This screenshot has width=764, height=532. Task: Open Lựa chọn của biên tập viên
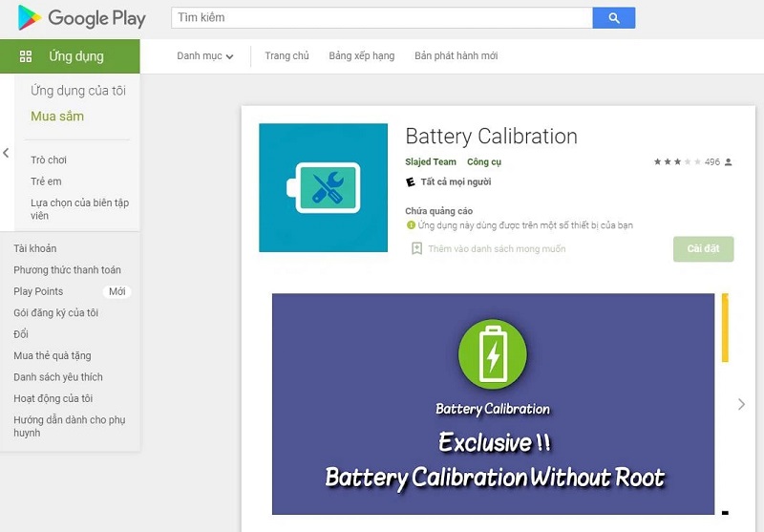[x=80, y=209]
